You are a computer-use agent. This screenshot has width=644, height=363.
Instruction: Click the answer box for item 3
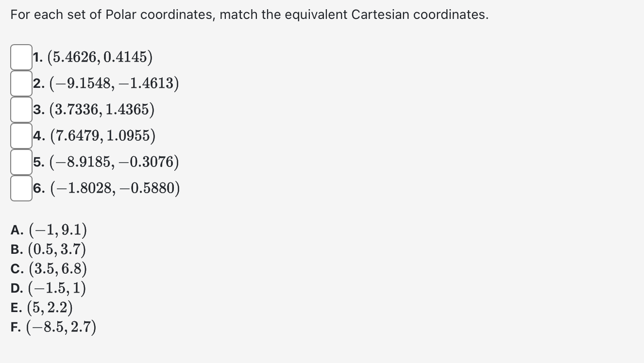[20, 109]
